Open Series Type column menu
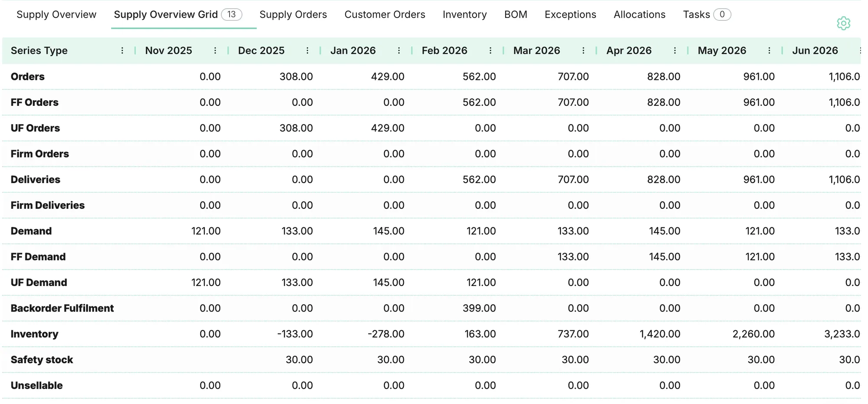Image resolution: width=868 pixels, height=404 pixels. click(x=122, y=51)
